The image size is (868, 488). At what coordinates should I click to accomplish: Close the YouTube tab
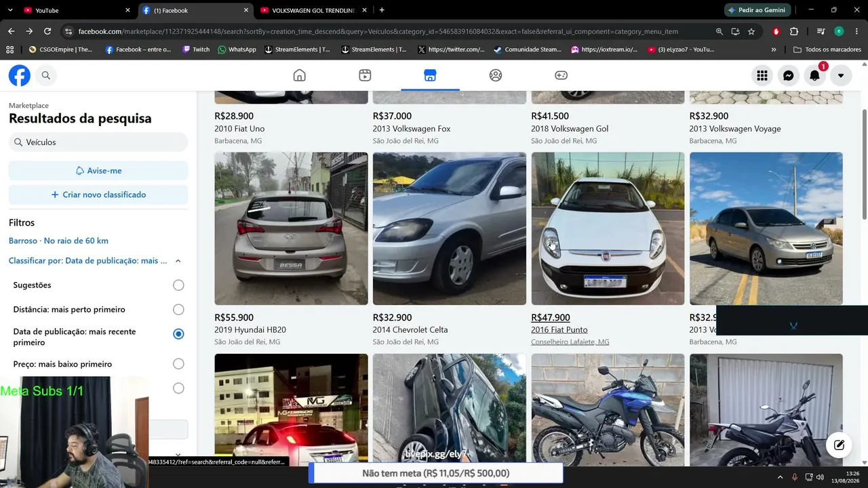pyautogui.click(x=127, y=10)
